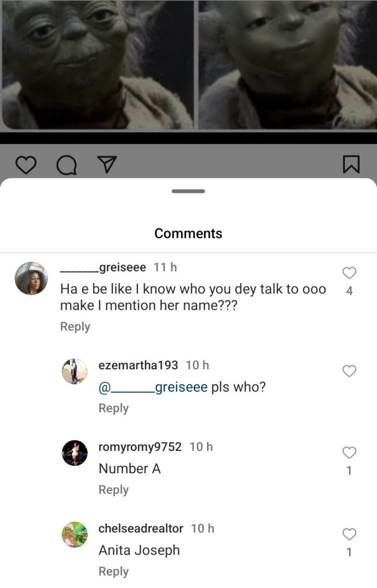Share the post via paper plane icon
The height and width of the screenshot is (588, 377).
click(107, 165)
